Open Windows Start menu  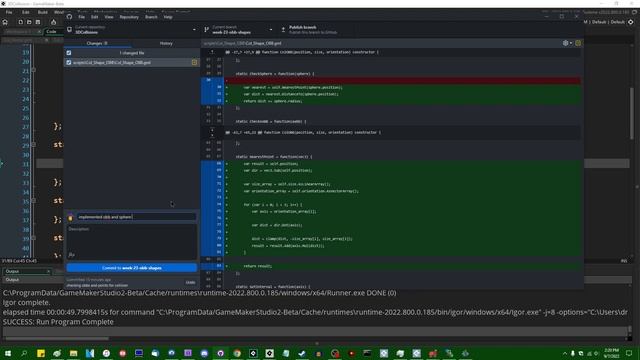(x=7, y=353)
